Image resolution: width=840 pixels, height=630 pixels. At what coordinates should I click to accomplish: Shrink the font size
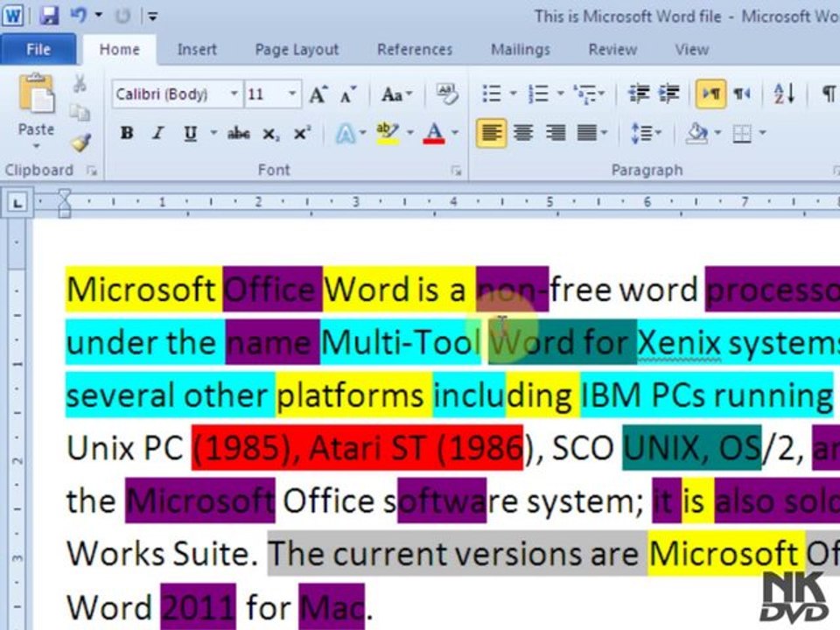(x=347, y=94)
